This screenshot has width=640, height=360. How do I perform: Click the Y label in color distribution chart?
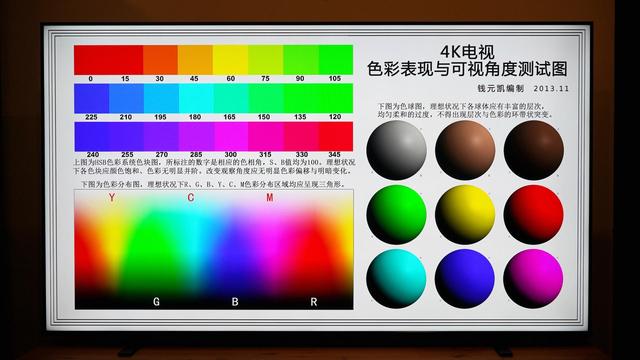click(112, 198)
